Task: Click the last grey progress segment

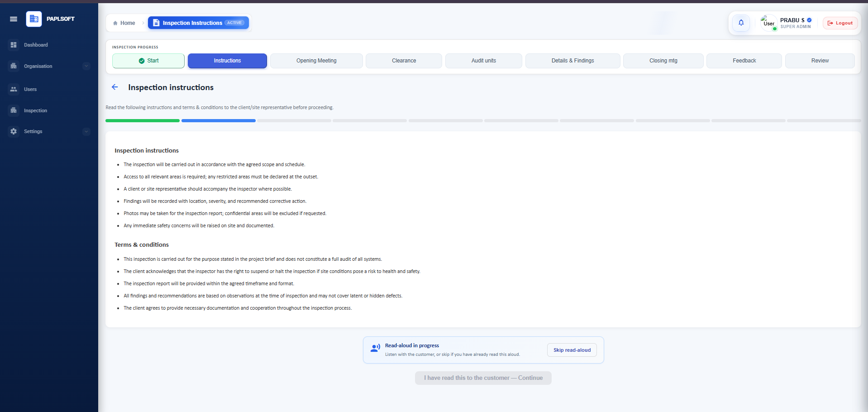Action: tap(824, 120)
